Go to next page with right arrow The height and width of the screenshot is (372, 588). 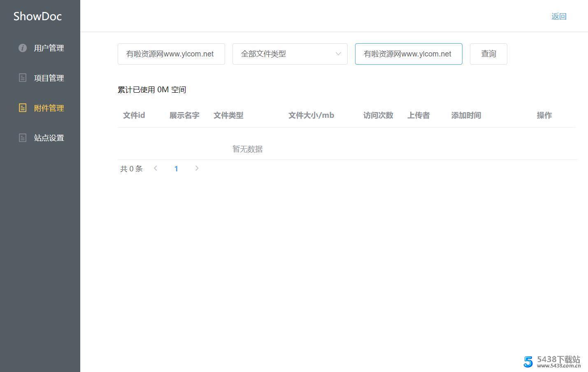197,168
